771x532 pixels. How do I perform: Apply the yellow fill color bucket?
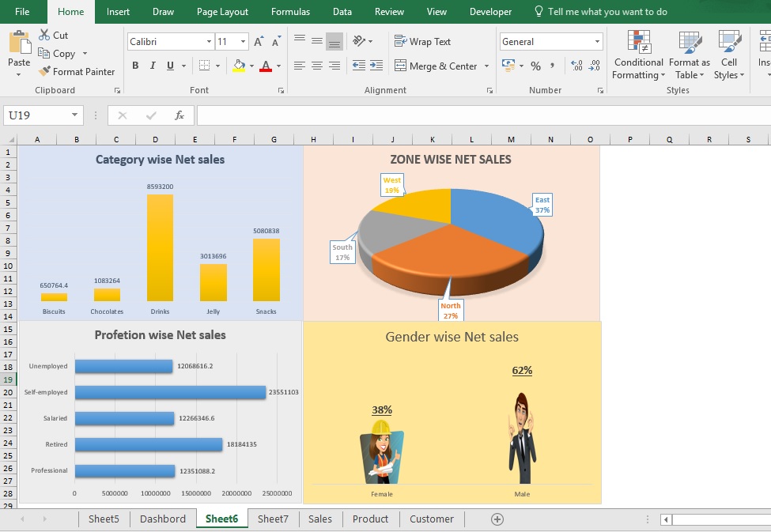point(239,66)
